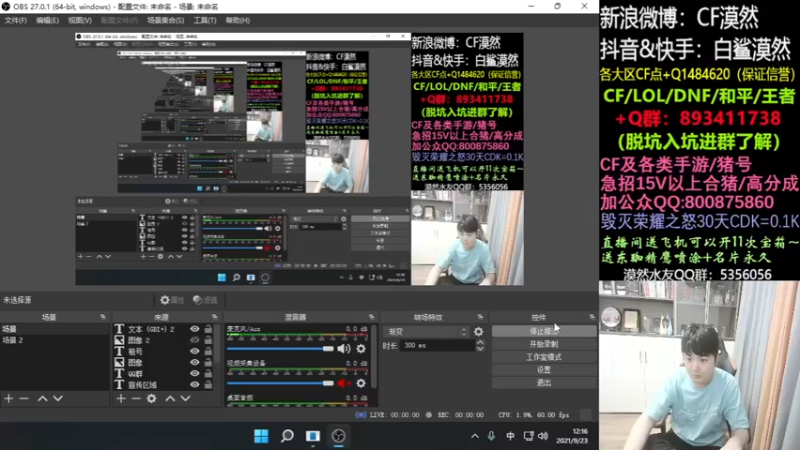The width and height of the screenshot is (800, 450).
Task: Lock the 文本 (GDI+) 2 source
Action: click(x=208, y=329)
